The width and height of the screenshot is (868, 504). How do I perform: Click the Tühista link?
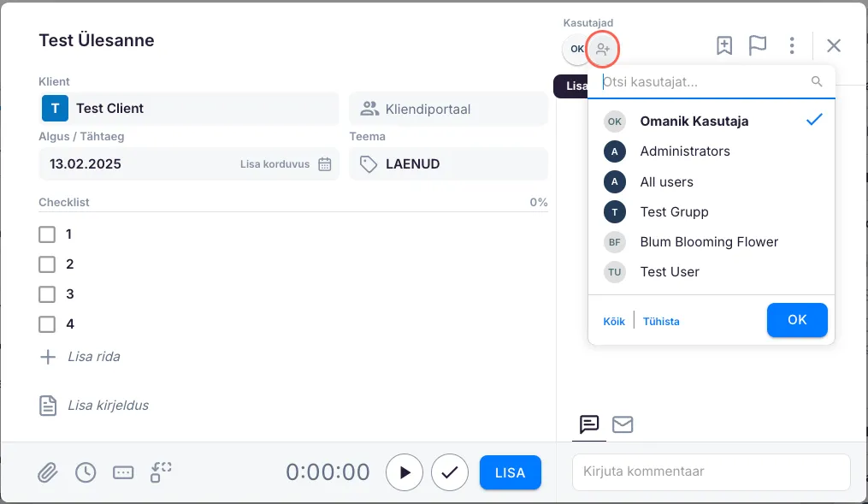661,322
